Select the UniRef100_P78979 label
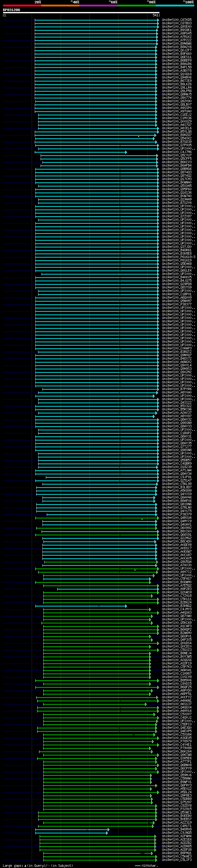 (177, 741)
